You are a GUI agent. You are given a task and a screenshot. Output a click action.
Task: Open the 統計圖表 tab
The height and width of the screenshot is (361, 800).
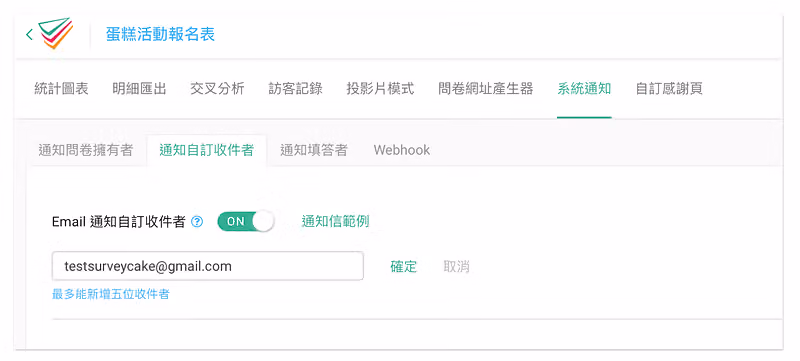pyautogui.click(x=61, y=88)
